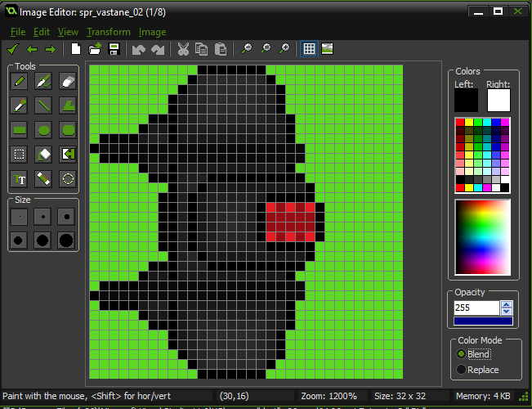The height and width of the screenshot is (409, 532).
Task: Choose the second smallest brush size
Action: (x=42, y=217)
